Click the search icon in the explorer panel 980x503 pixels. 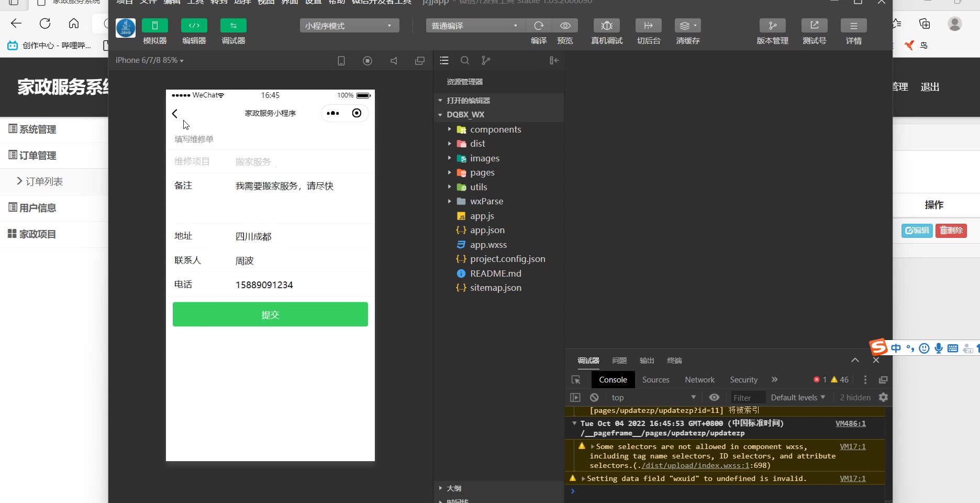point(464,61)
